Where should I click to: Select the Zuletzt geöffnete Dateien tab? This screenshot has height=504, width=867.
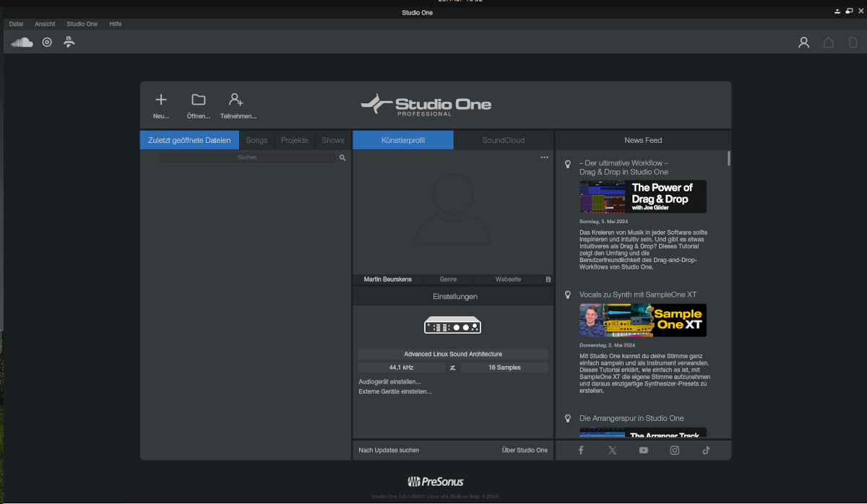tap(189, 140)
